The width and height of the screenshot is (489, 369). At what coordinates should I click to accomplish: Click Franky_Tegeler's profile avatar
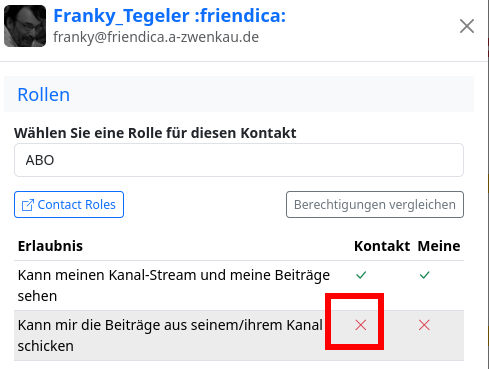pos(25,26)
